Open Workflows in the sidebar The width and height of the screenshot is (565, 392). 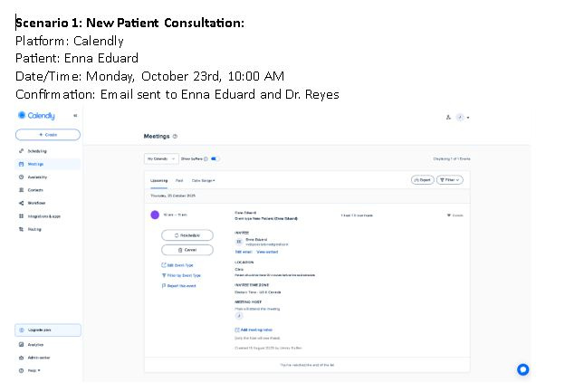[x=36, y=203]
